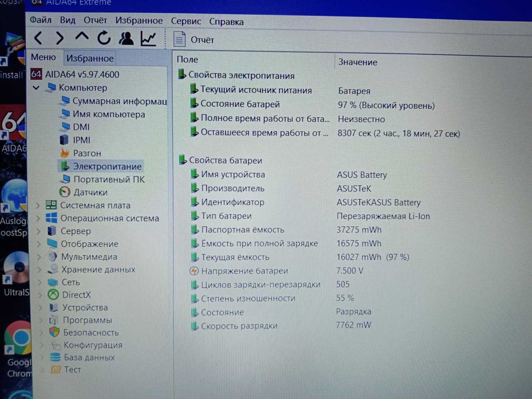Select the IPMI tree item
The height and width of the screenshot is (399, 532).
click(75, 140)
